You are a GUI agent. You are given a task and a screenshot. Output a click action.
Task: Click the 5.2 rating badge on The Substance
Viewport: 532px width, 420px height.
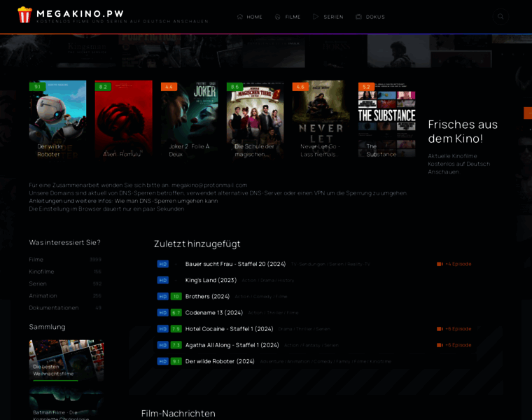(366, 87)
